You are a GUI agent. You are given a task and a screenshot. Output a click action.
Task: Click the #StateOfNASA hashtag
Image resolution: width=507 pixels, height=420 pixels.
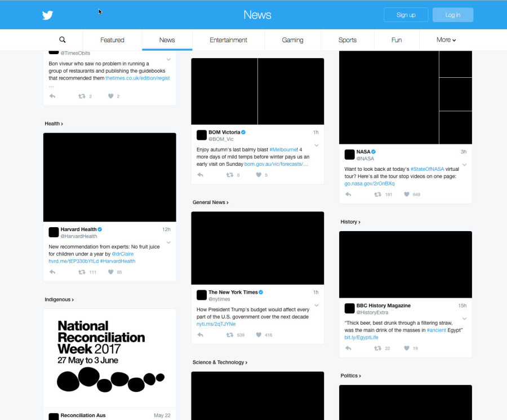point(427,169)
